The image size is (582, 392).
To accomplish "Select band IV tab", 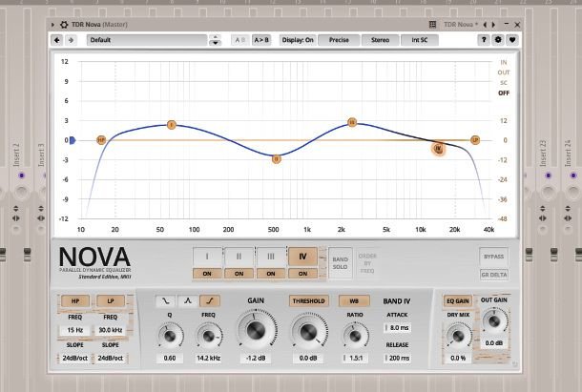I will 302,257.
